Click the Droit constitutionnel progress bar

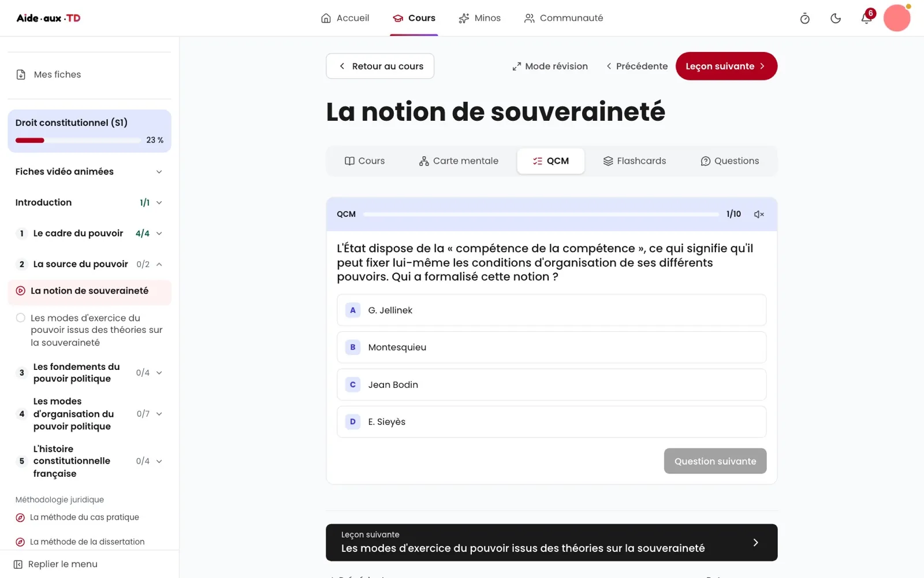(78, 140)
